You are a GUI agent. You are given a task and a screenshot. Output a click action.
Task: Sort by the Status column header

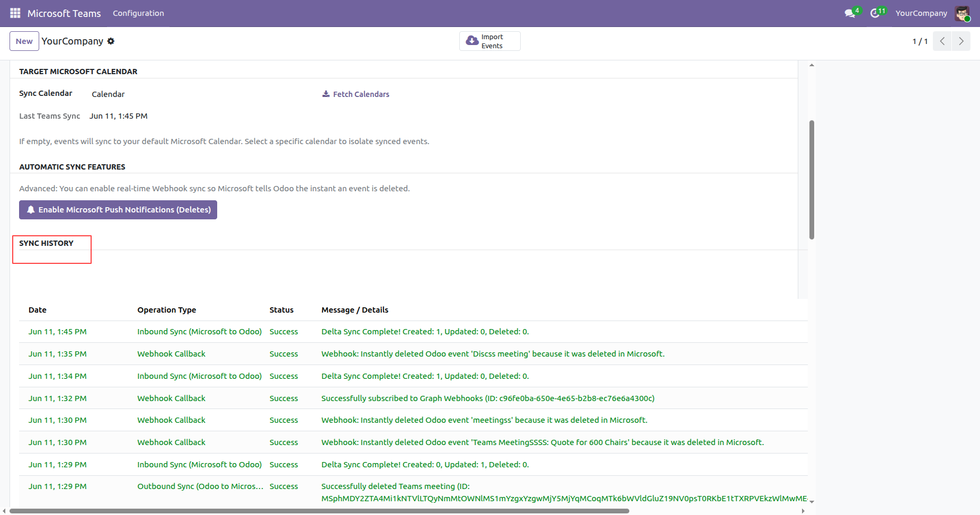click(281, 310)
